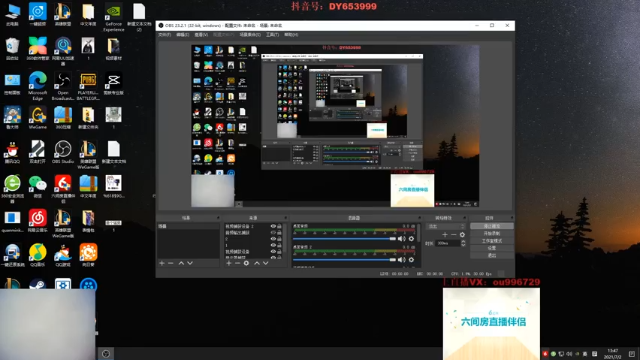Viewport: 640px width, 360px height.
Task: Open the 帮助(H) menu in OBS
Action: coord(291,35)
